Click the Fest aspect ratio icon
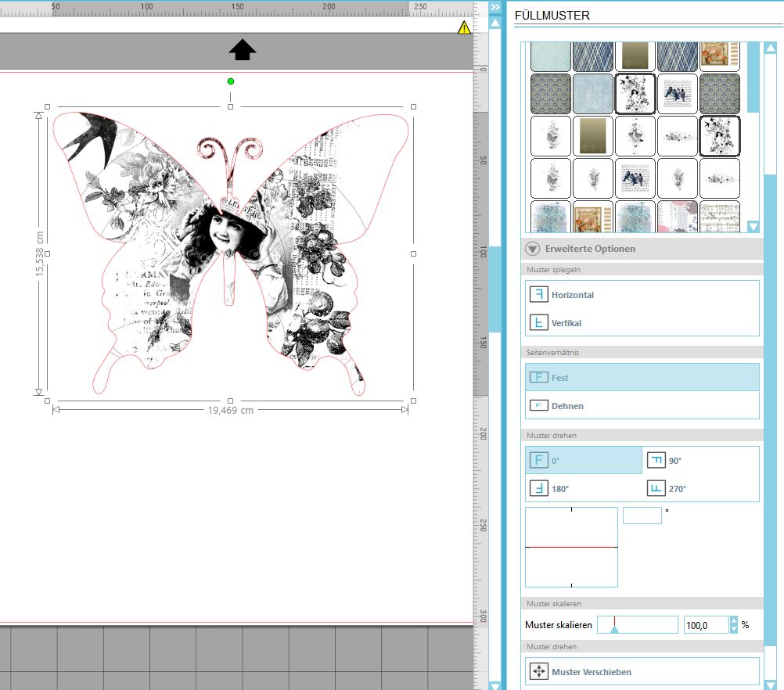The image size is (784, 690). coord(538,378)
